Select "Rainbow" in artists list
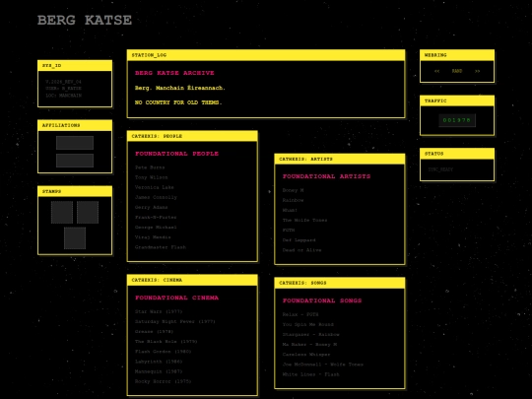 pos(293,200)
